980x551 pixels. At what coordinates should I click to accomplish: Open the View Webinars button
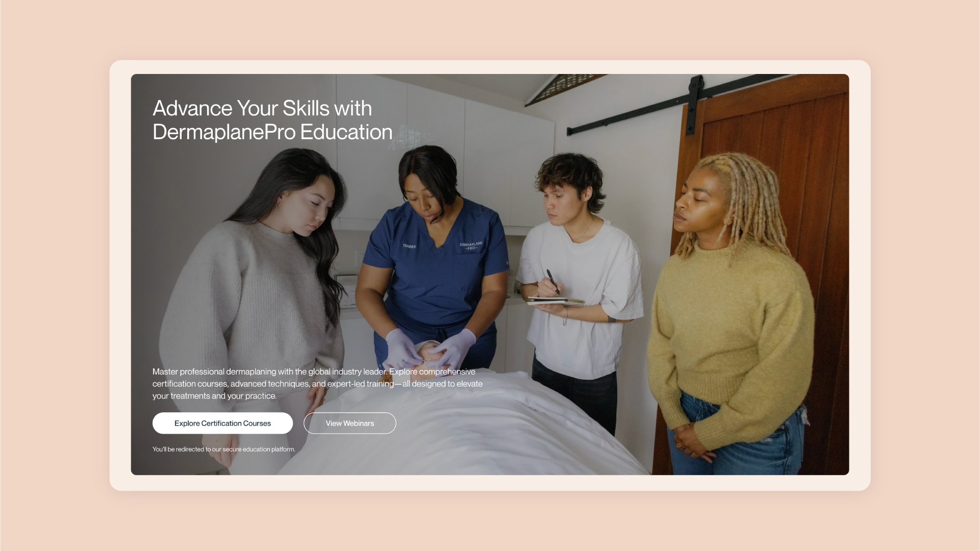coord(349,423)
